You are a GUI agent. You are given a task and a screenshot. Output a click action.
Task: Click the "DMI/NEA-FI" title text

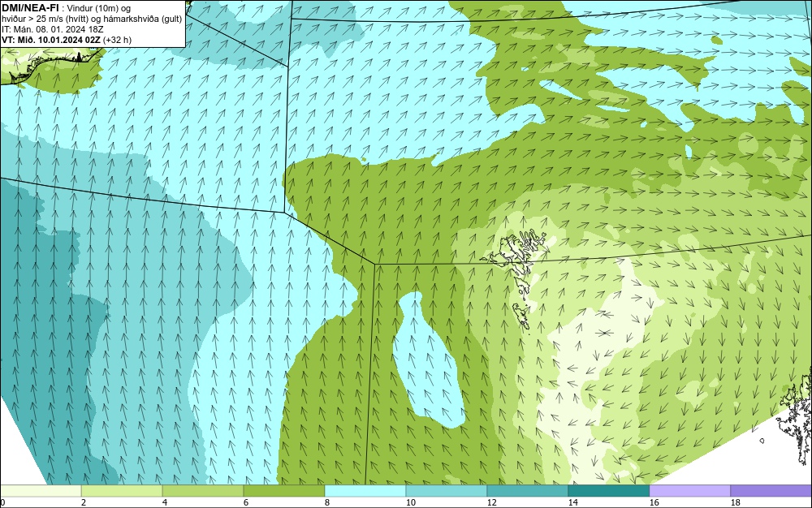pos(29,8)
